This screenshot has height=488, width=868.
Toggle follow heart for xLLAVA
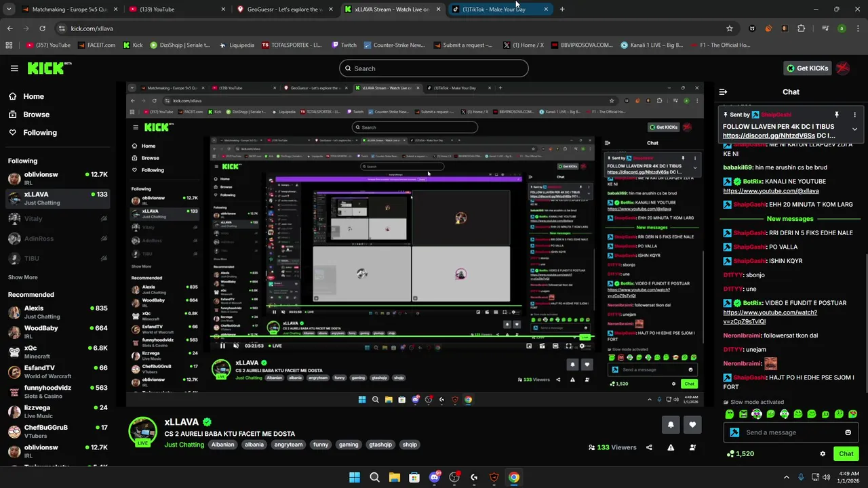692,424
